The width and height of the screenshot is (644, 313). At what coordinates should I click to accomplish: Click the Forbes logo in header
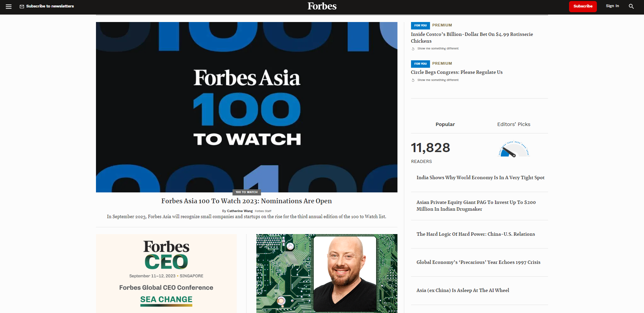click(x=322, y=6)
